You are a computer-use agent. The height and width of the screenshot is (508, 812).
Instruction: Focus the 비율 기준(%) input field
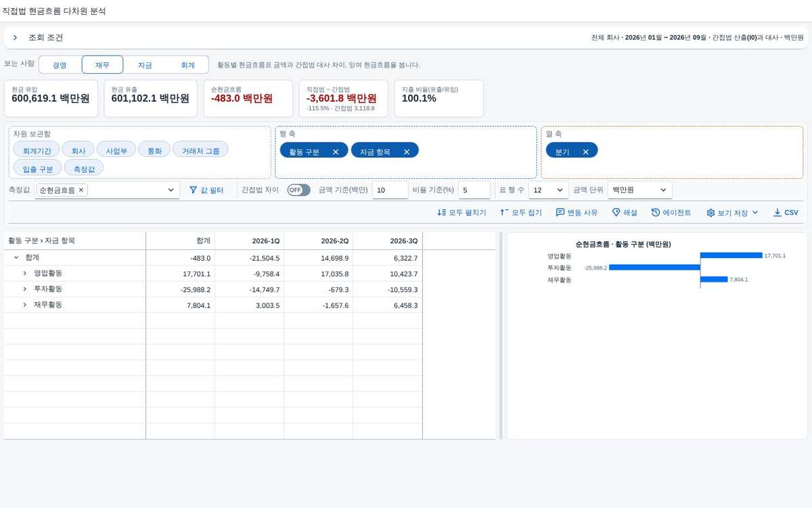coord(474,190)
